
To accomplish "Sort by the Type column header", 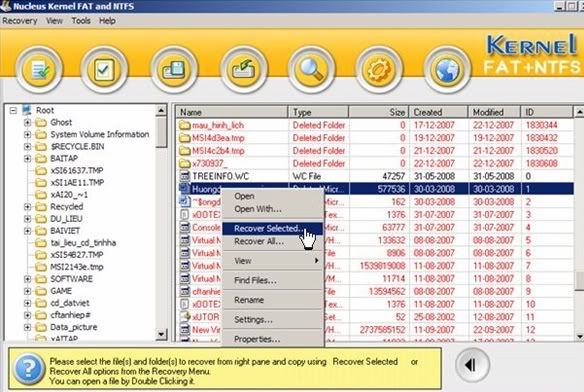I will click(318, 112).
